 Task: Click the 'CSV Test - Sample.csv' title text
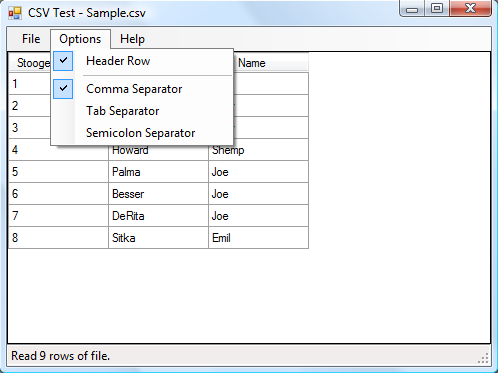pyautogui.click(x=87, y=13)
